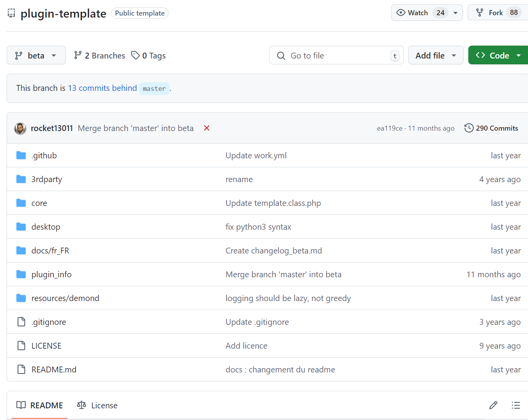The height and width of the screenshot is (420, 528).
Task: Click the folder icon for desktop
Action: [21, 227]
